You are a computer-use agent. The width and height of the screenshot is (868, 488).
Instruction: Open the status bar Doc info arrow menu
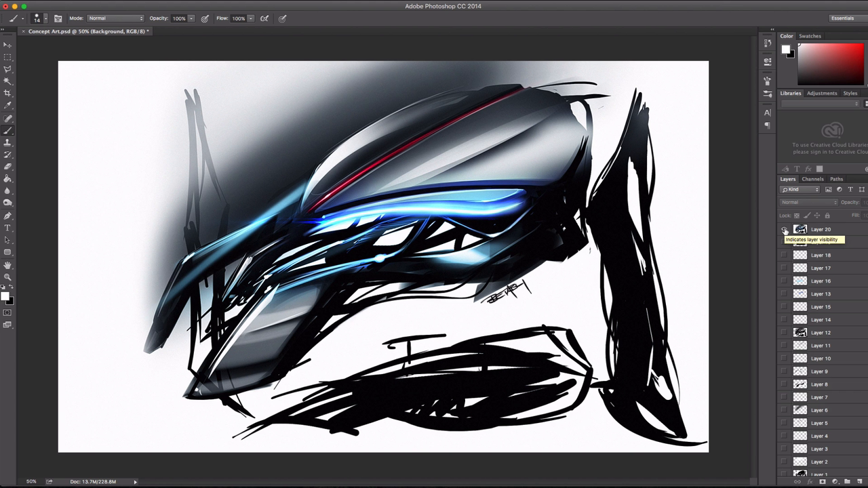pyautogui.click(x=135, y=482)
